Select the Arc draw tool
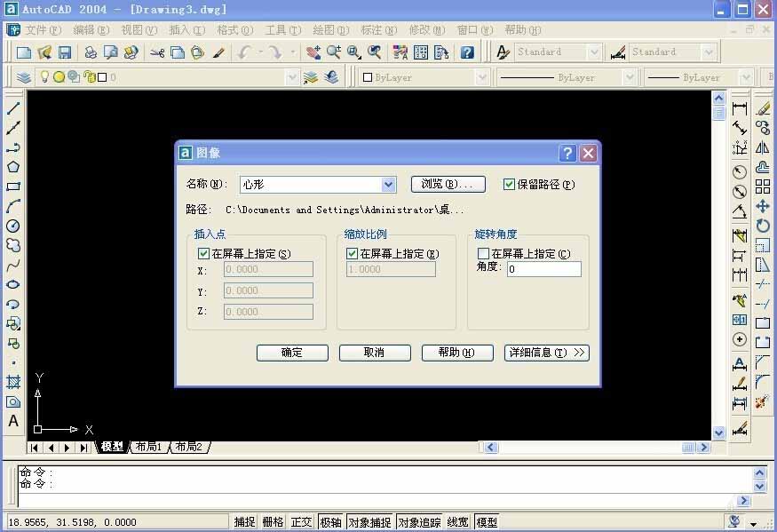 click(x=13, y=206)
